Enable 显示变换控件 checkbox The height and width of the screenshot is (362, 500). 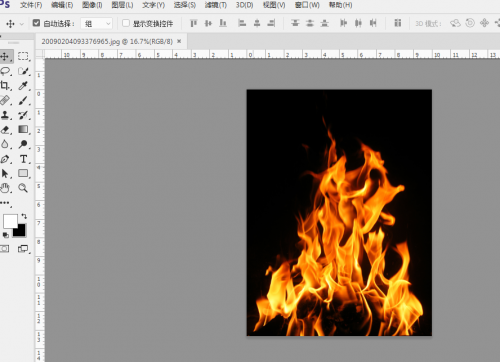pyautogui.click(x=126, y=23)
